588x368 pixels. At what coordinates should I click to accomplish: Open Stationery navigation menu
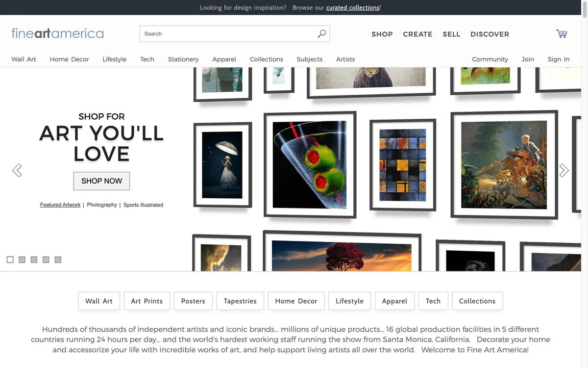pos(183,59)
